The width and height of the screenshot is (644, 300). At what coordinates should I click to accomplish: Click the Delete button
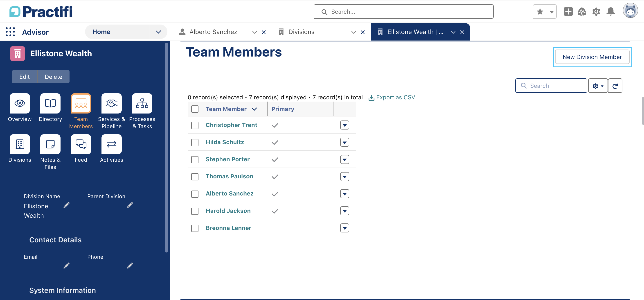54,77
